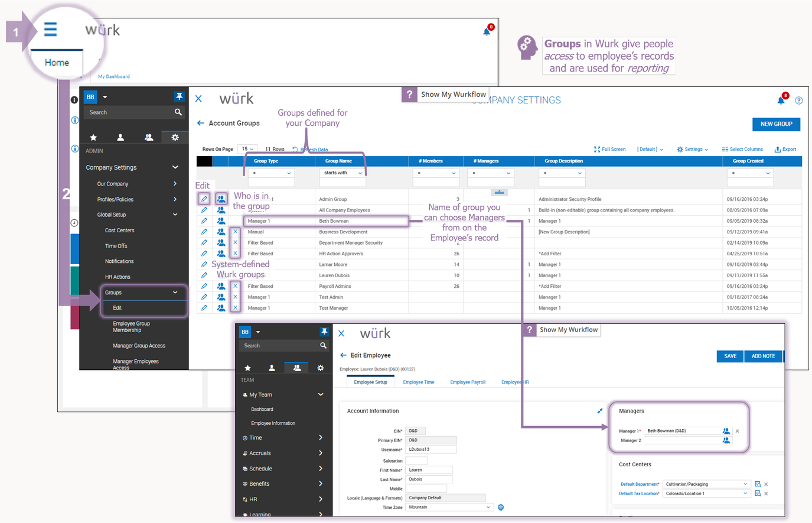
Task: Open the Default Department dropdown
Action: pos(706,484)
